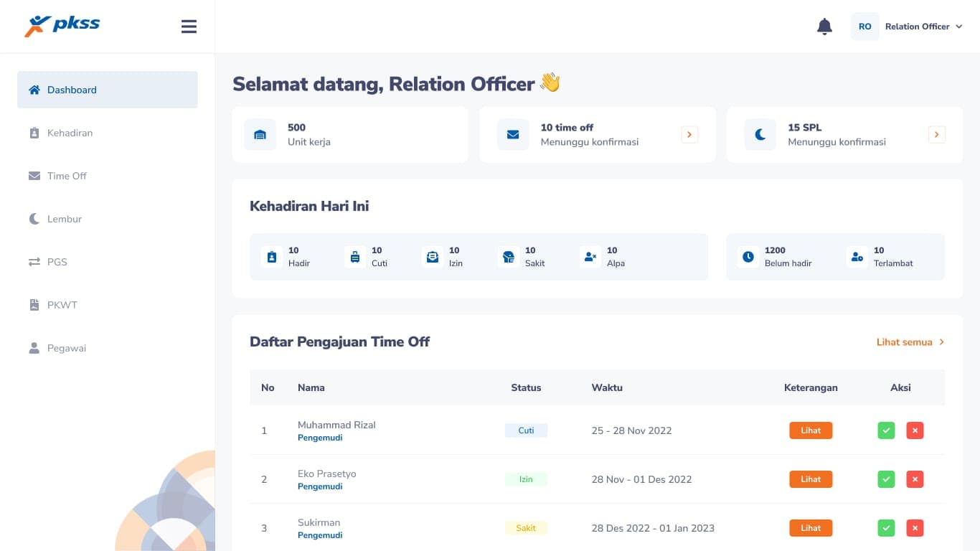
Task: Reject Eko Prasetyo's time off request
Action: (915, 479)
